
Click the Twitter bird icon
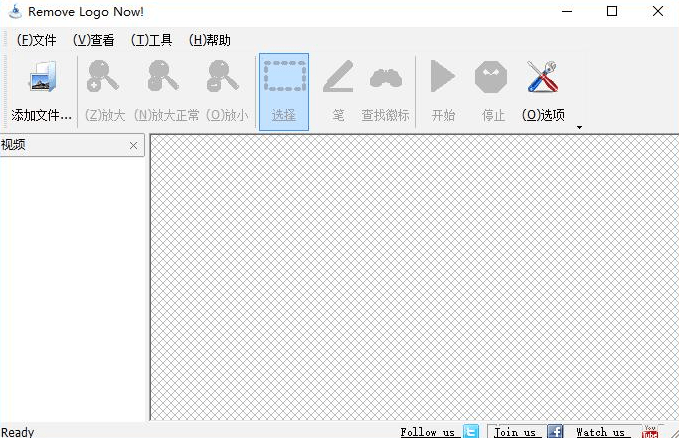471,432
